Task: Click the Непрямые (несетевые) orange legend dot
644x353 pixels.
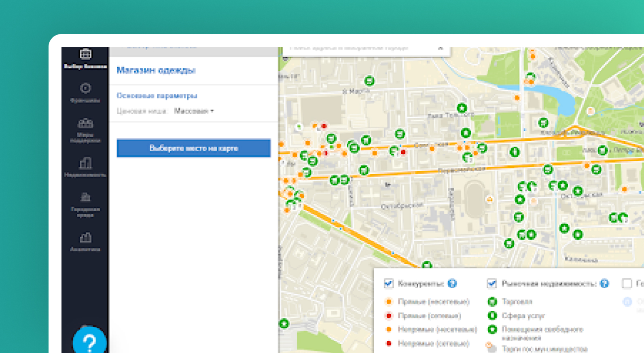Action: 389,330
